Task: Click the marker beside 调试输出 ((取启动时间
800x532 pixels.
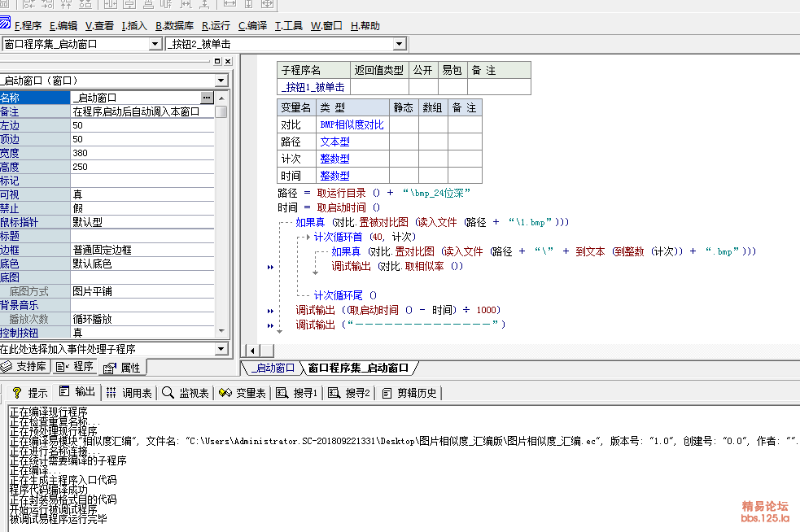Action: coord(270,311)
